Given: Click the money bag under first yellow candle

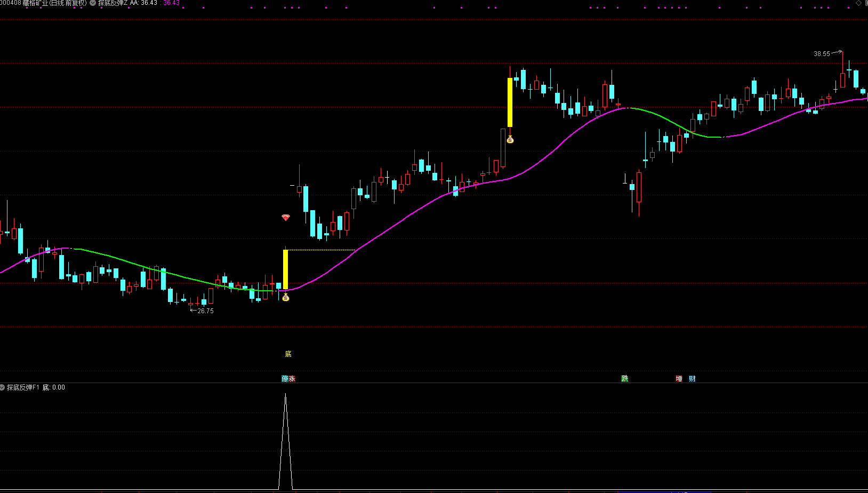Looking at the screenshot, I should pos(286,297).
